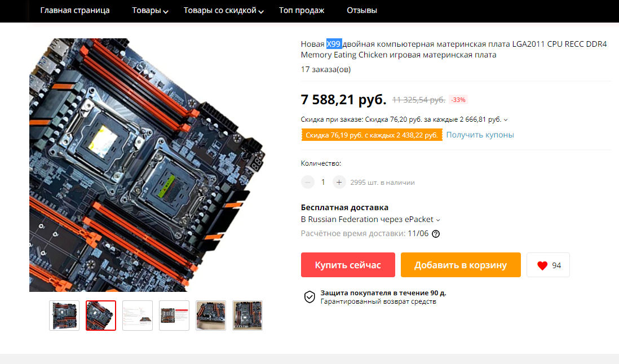Select the last motherboard thumbnail
This screenshot has height=364, width=619.
tap(247, 316)
